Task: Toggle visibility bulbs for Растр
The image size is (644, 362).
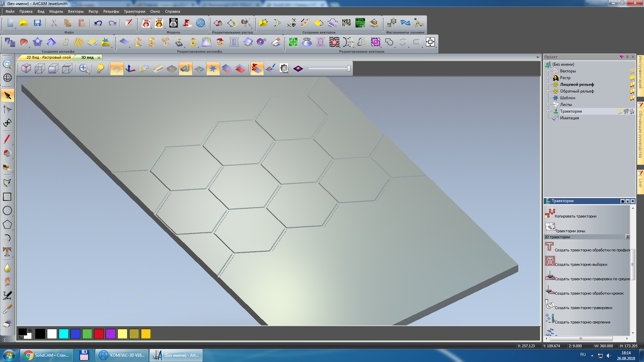Action: coord(632,78)
